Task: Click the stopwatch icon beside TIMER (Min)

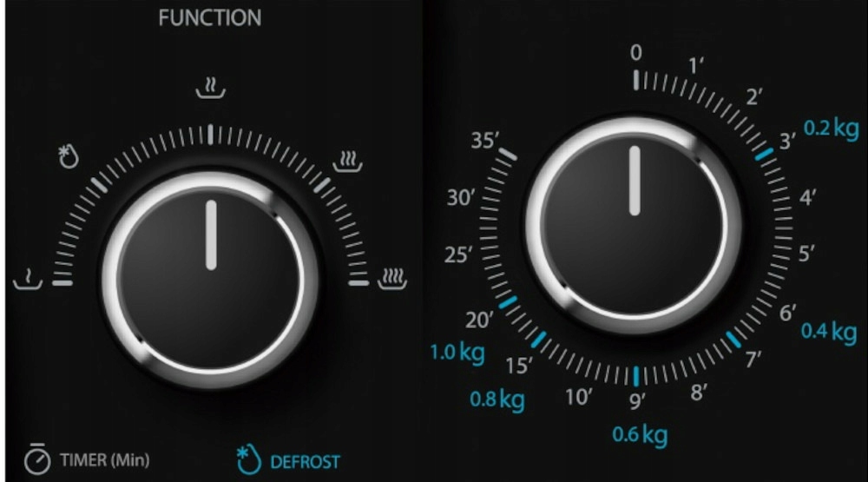Action: click(x=37, y=459)
